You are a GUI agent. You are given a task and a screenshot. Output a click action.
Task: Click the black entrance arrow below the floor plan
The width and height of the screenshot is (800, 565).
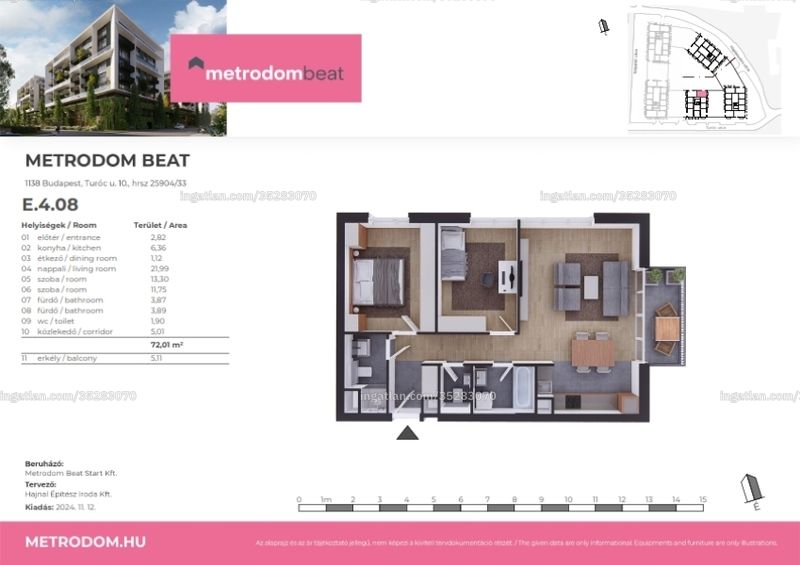(407, 433)
